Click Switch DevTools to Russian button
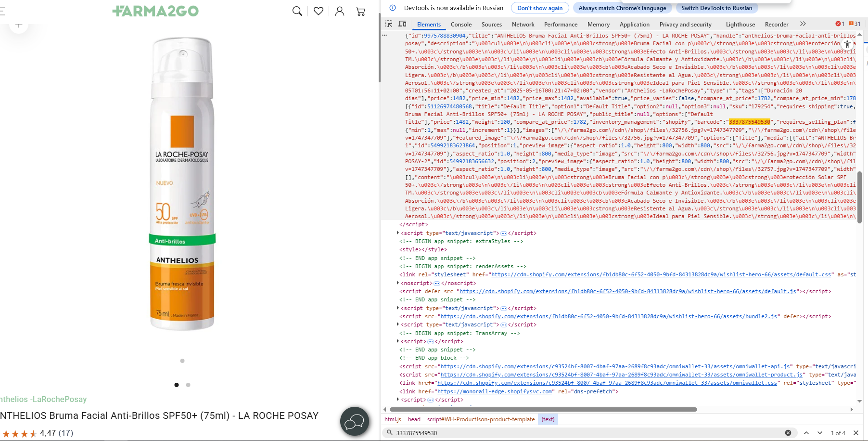868x441 pixels. [x=716, y=8]
